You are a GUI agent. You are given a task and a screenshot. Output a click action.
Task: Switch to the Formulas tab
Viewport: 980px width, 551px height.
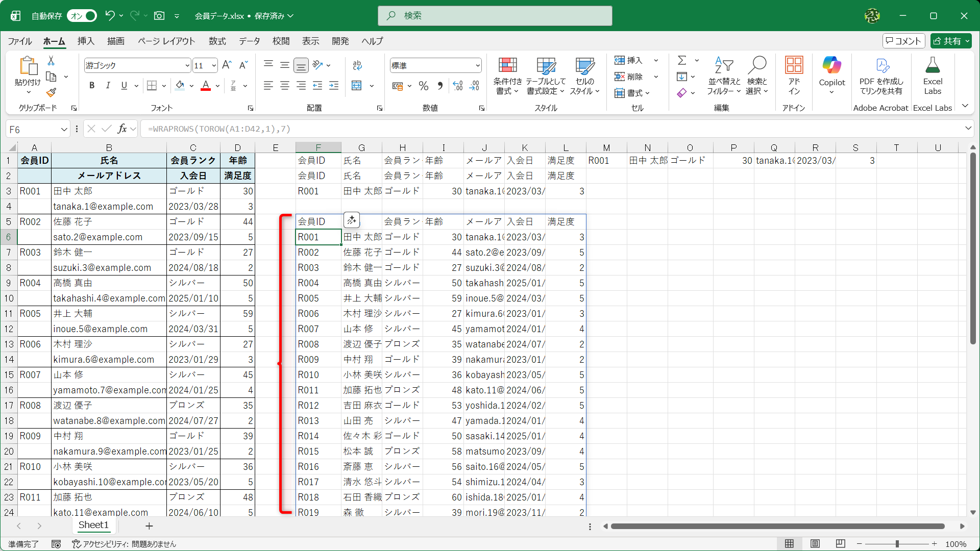point(217,41)
